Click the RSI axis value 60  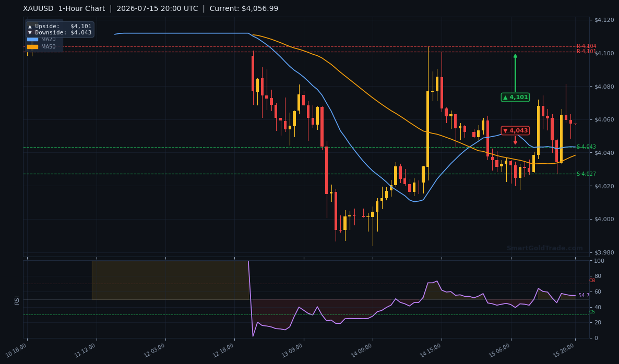tap(597, 292)
